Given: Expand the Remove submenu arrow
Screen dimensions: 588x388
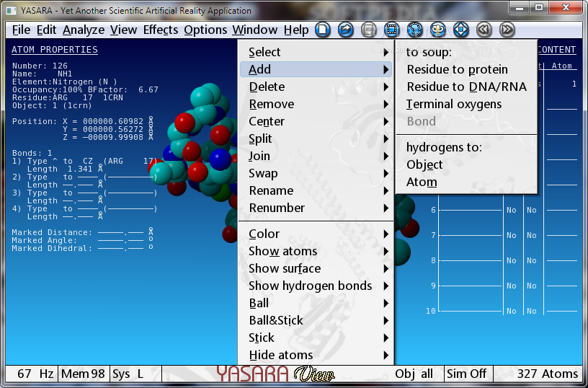Looking at the screenshot, I should 386,104.
